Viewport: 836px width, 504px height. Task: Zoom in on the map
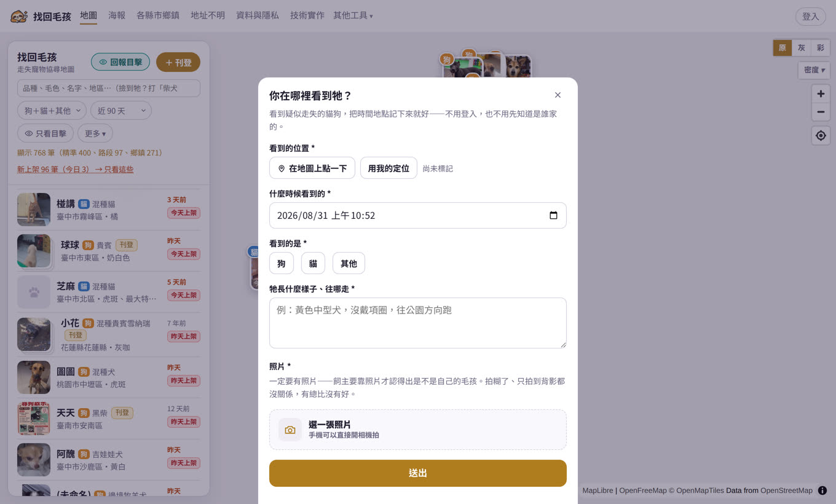pos(821,94)
